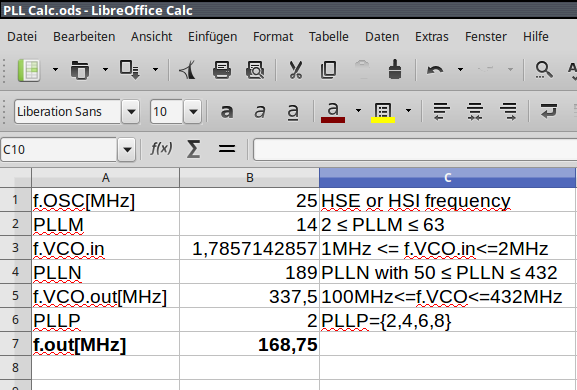577x390 pixels.
Task: Expand the font size dropdown
Action: click(193, 111)
